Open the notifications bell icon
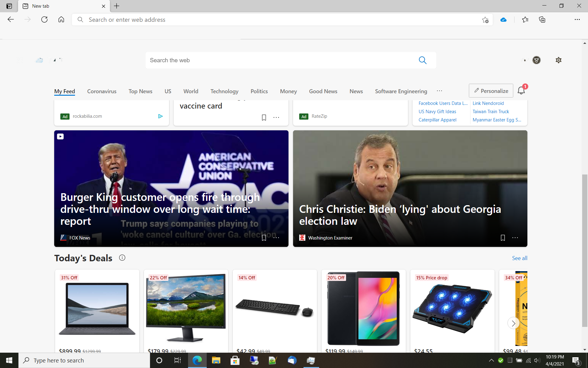This screenshot has width=588, height=368. click(521, 90)
